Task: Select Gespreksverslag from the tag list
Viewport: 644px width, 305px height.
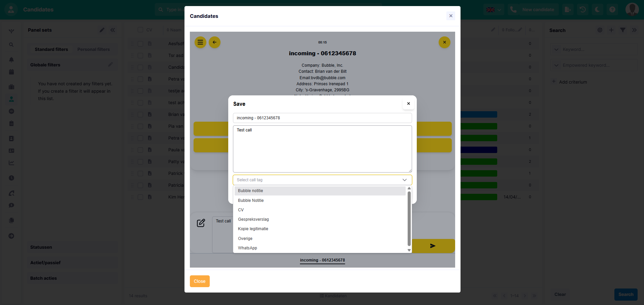Action: (253, 219)
